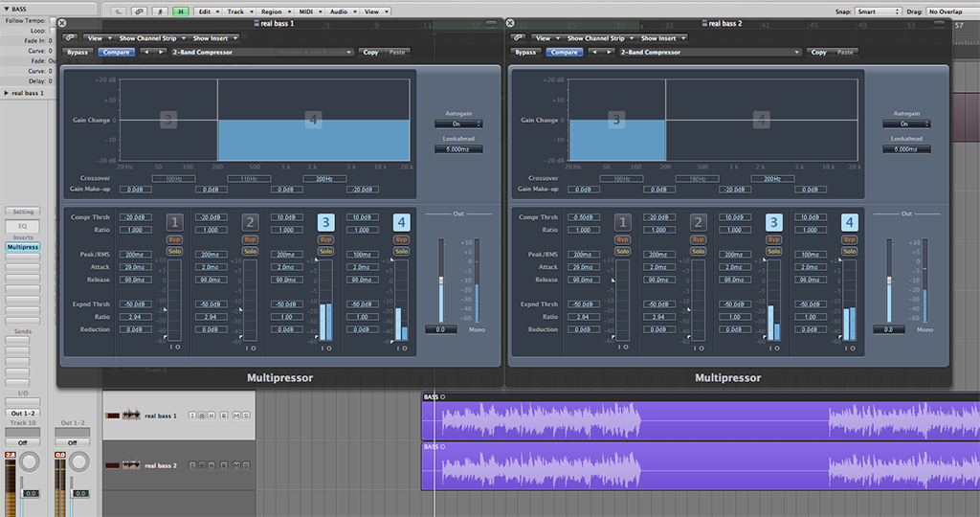The image size is (980, 517).
Task: Open the Audio menu in arrange toolbar
Action: [343, 11]
